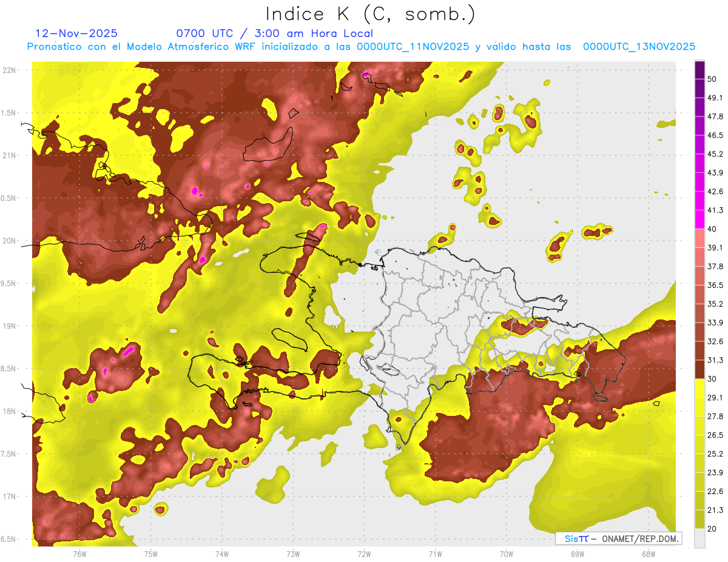Click the date label "12-Nov-2025"
This screenshot has height=562, width=728.
click(x=77, y=33)
